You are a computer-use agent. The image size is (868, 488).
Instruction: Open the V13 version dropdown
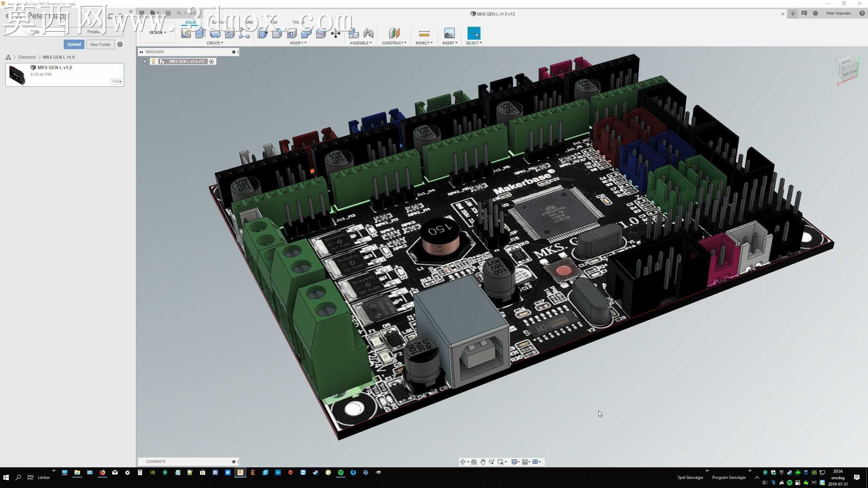[116, 81]
